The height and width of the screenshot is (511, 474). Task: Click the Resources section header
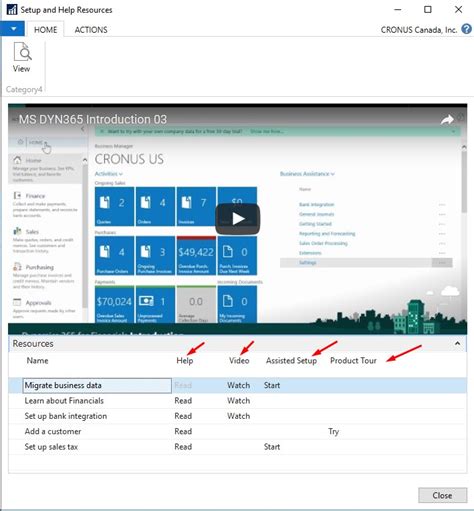tap(237, 344)
